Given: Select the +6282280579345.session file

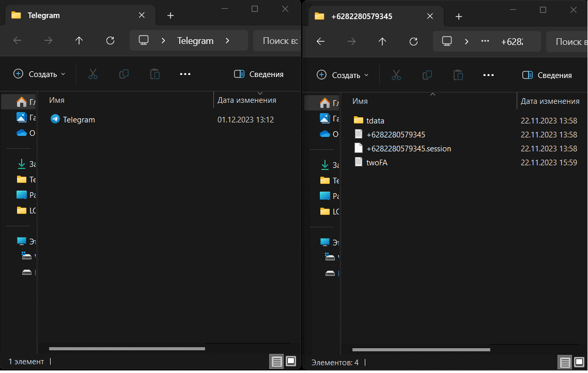Looking at the screenshot, I should (408, 149).
